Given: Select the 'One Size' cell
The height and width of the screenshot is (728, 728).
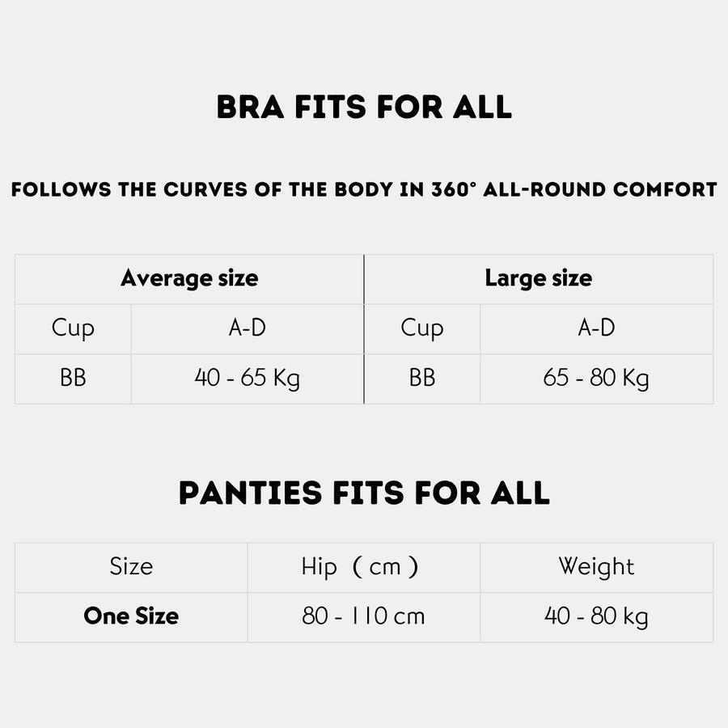Looking at the screenshot, I should tap(131, 616).
